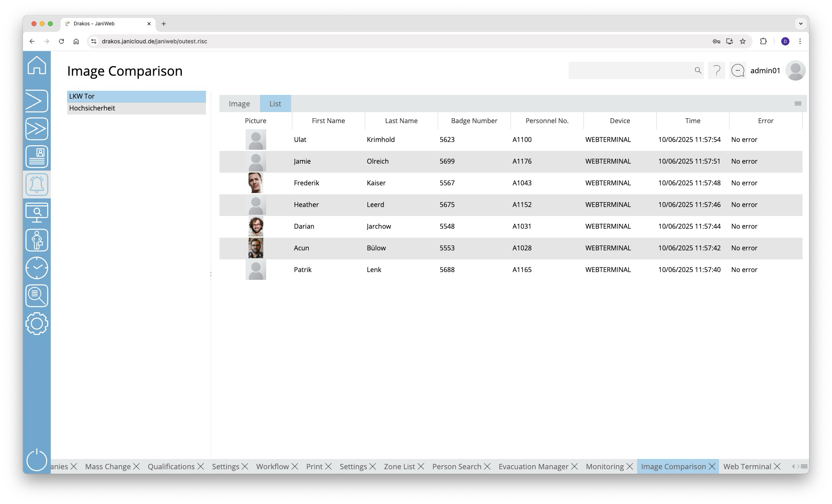Screen dimensions: 832x504
Task: Open the home icon in sidebar
Action: pyautogui.click(x=37, y=65)
